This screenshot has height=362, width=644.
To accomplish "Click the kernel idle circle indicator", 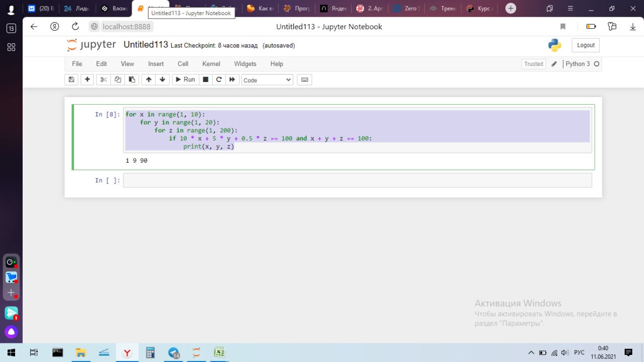I will click(597, 64).
